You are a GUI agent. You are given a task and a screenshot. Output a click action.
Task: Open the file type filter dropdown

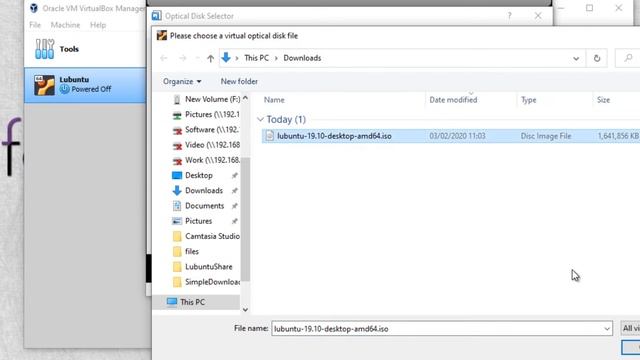pyautogui.click(x=630, y=328)
